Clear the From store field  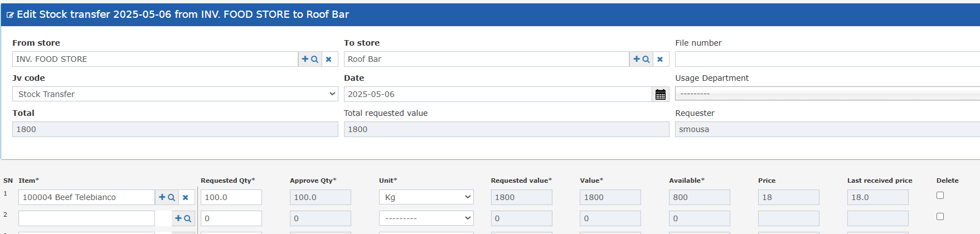click(x=329, y=59)
